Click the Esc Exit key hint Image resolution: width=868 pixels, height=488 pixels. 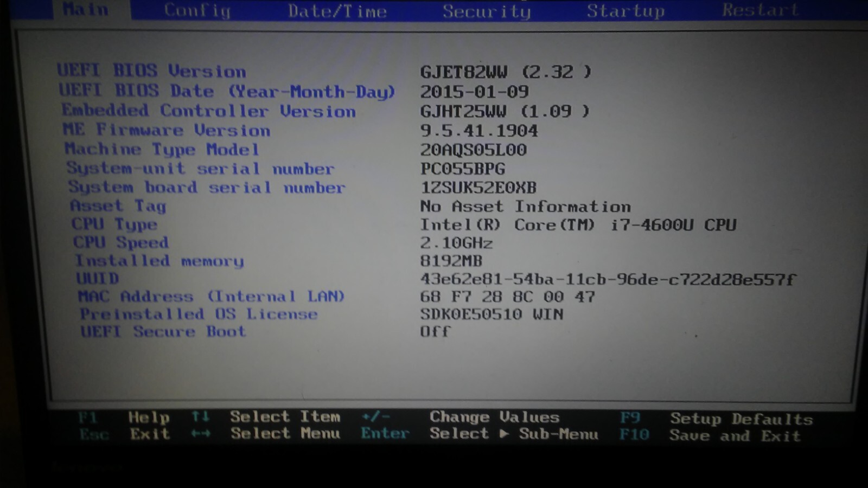pos(125,434)
